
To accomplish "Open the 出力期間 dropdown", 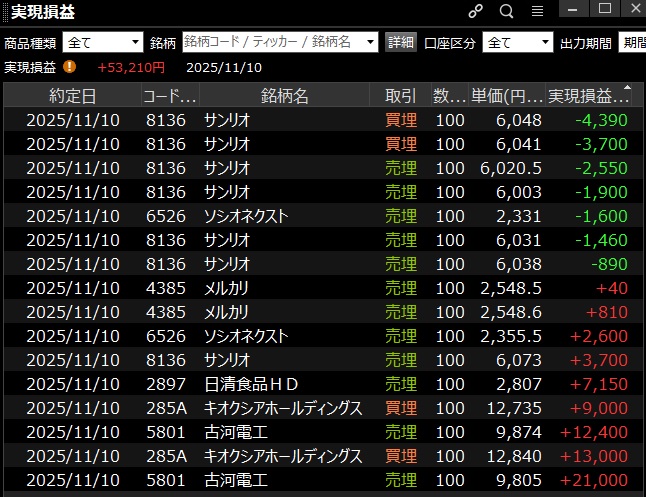I will 631,43.
